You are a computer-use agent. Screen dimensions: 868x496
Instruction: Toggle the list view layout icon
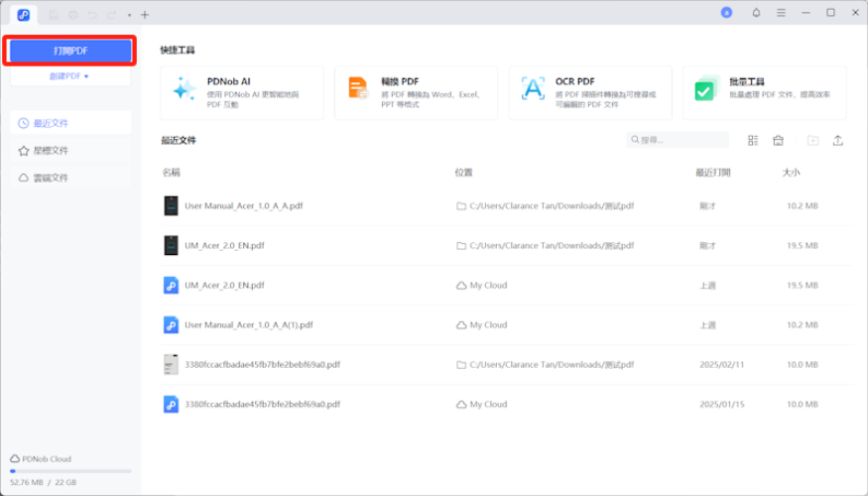coord(753,141)
